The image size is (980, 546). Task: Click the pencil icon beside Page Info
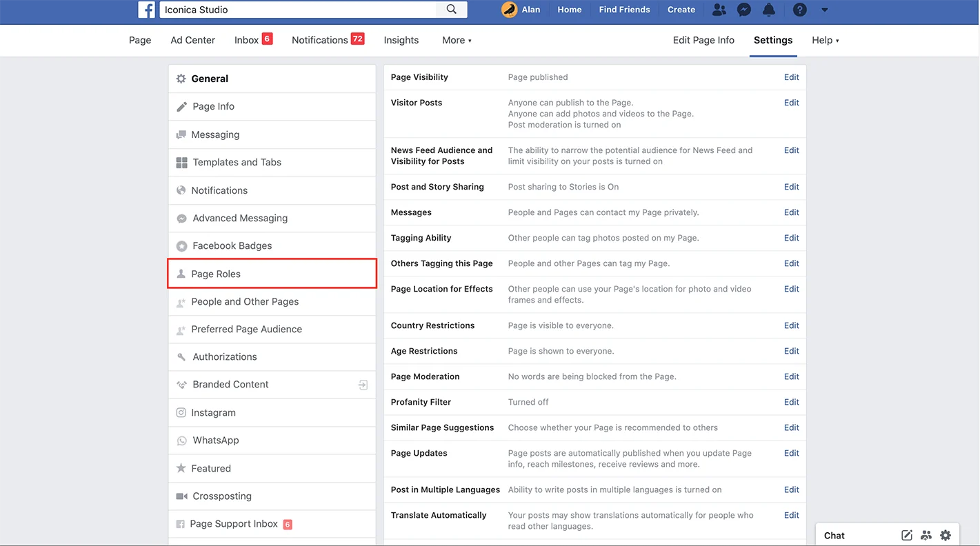[x=182, y=107]
